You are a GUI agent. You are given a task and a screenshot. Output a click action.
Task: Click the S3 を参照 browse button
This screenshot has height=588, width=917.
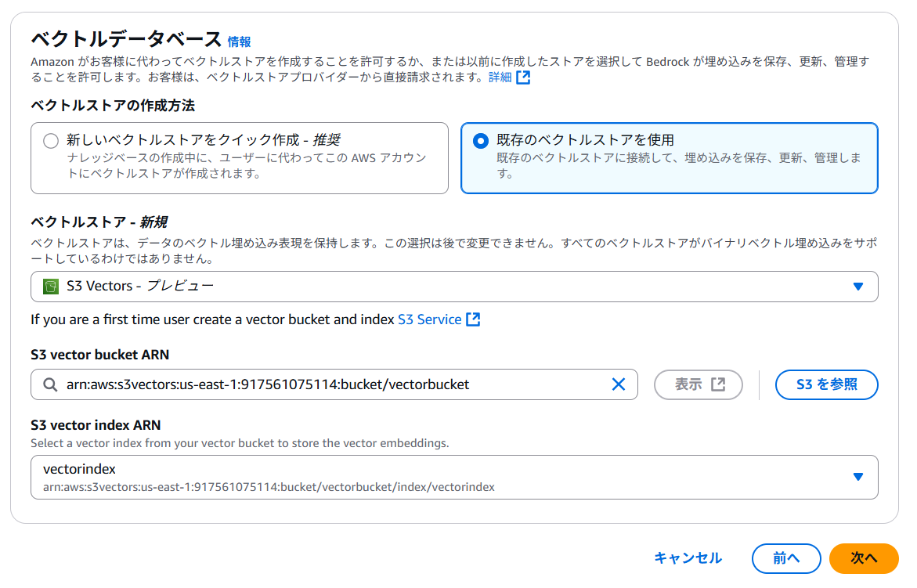[826, 384]
